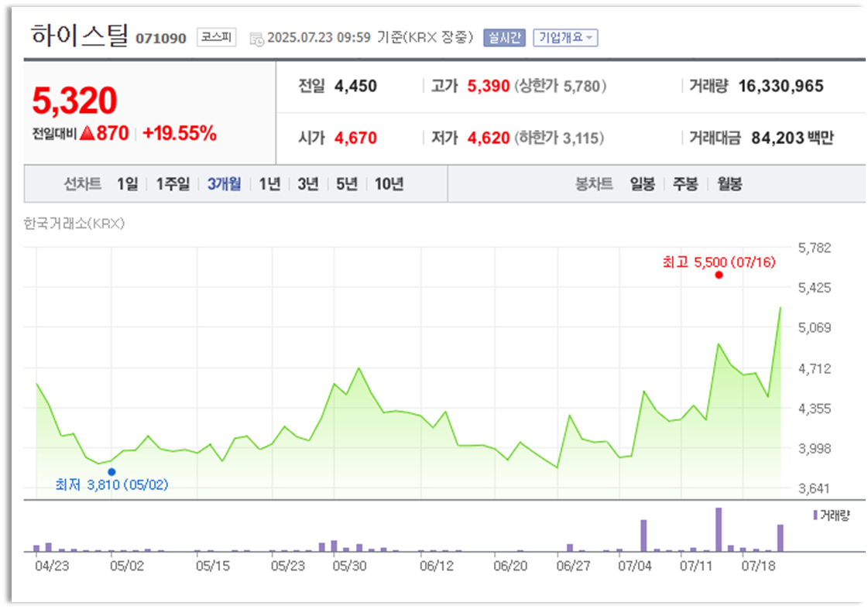Click the 최고 5,500 (07/16) label
The width and height of the screenshot is (868, 609).
pyautogui.click(x=719, y=262)
